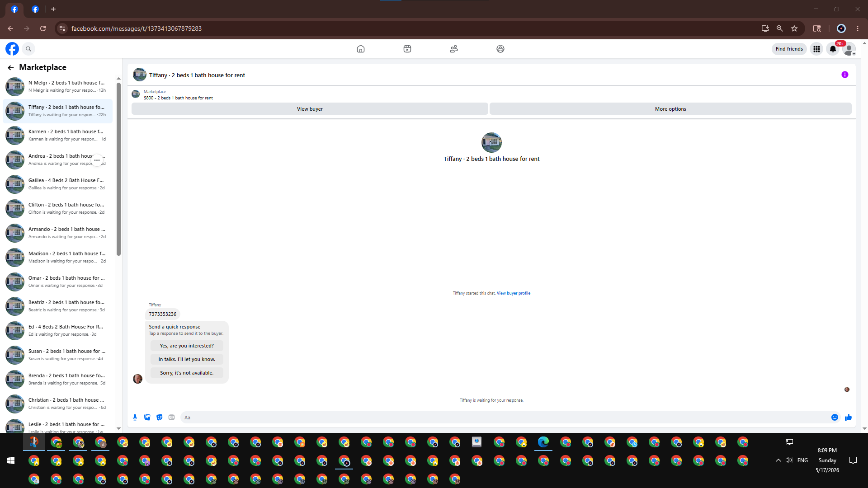This screenshot has width=868, height=488.
Task: Reload the page
Action: [x=43, y=28]
